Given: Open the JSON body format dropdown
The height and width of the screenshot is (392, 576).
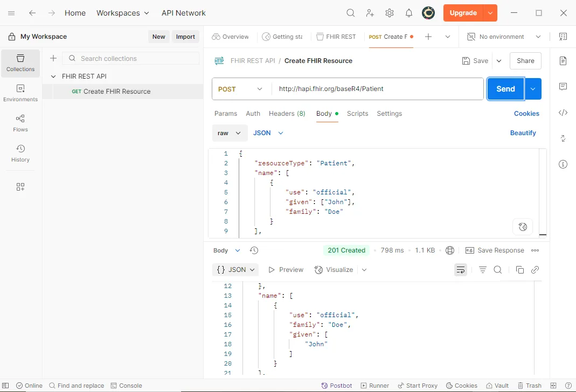Looking at the screenshot, I should [268, 133].
